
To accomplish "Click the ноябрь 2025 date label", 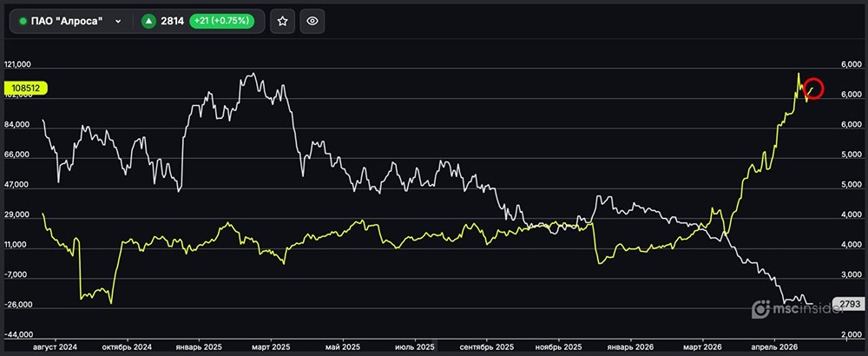I will [558, 346].
